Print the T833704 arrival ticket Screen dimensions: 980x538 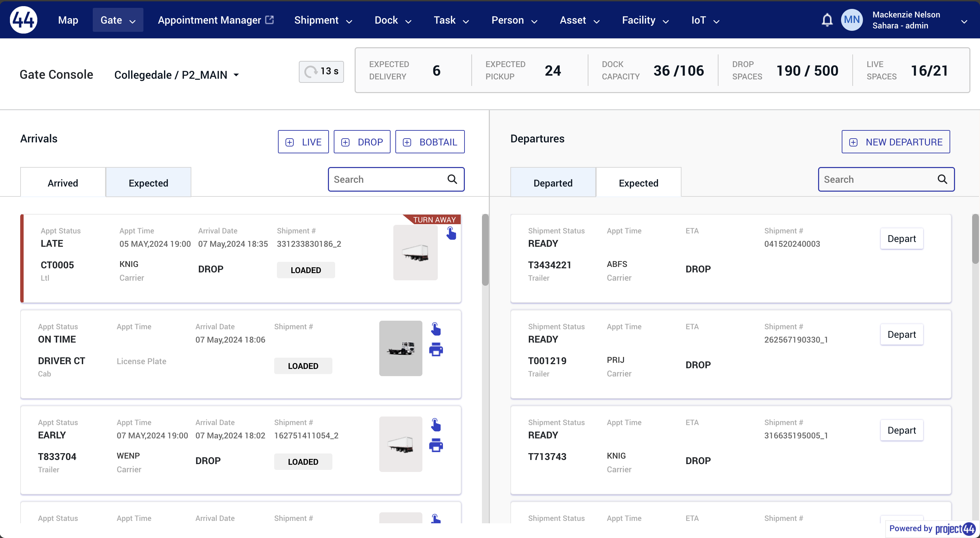[436, 446]
